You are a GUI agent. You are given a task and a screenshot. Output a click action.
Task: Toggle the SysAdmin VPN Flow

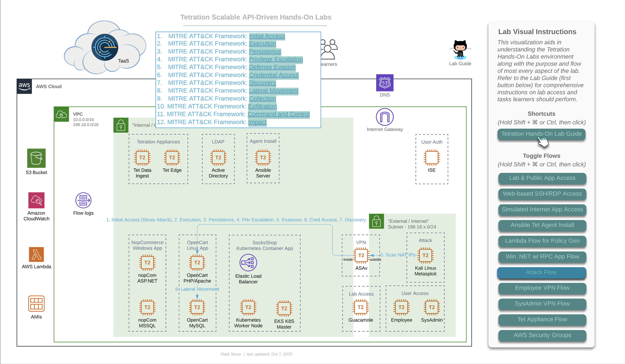click(542, 304)
